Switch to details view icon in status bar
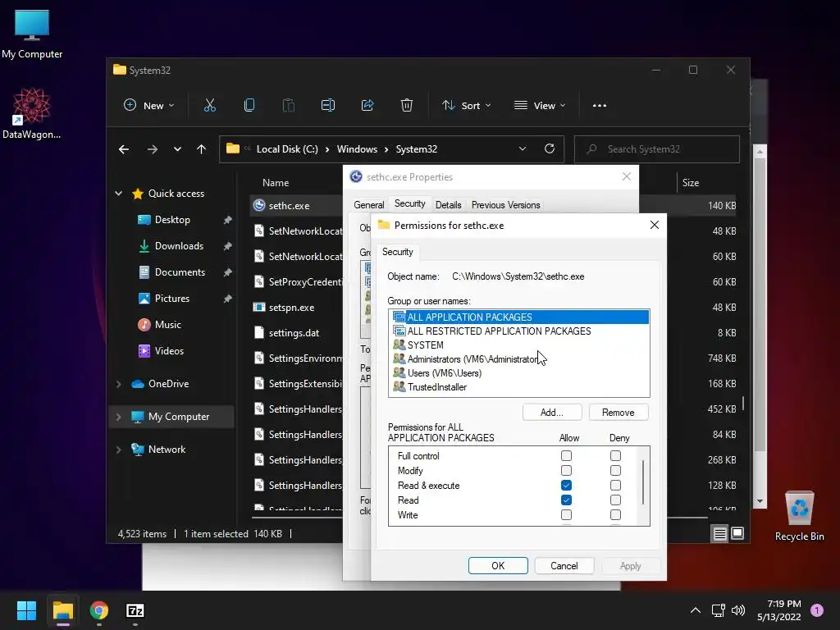The width and height of the screenshot is (840, 630). click(x=720, y=533)
